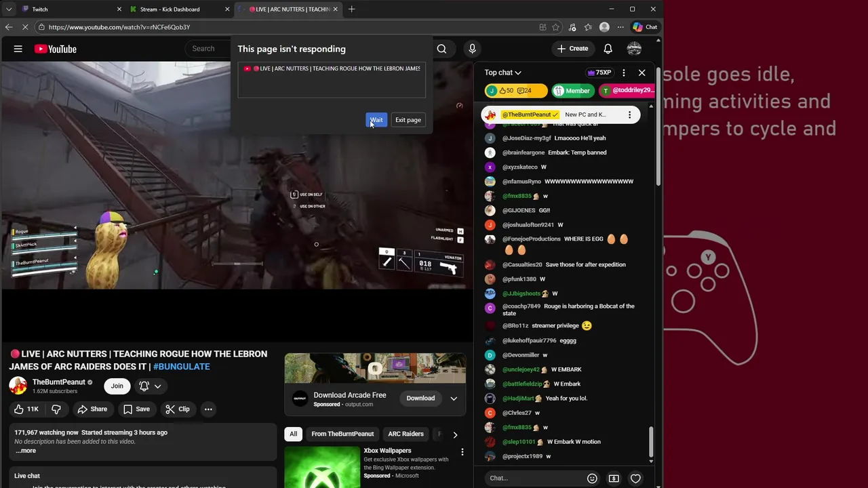
Task: Share the video
Action: [x=92, y=409]
